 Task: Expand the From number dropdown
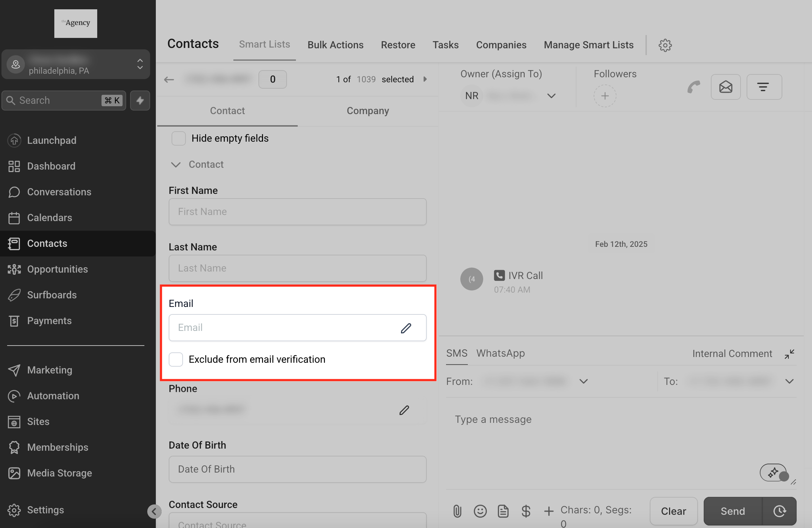coord(583,381)
